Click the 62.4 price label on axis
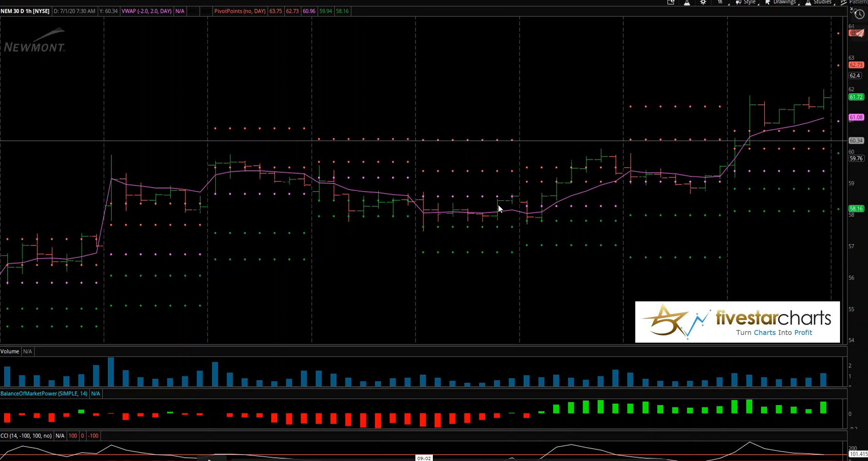 855,76
